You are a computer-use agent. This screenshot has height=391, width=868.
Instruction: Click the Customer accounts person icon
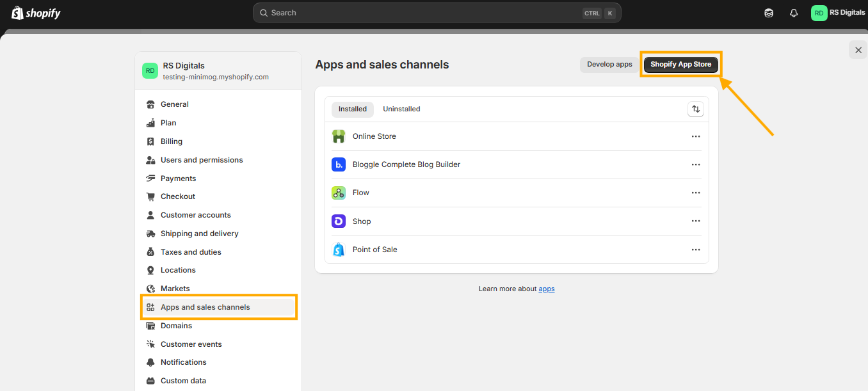[150, 215]
